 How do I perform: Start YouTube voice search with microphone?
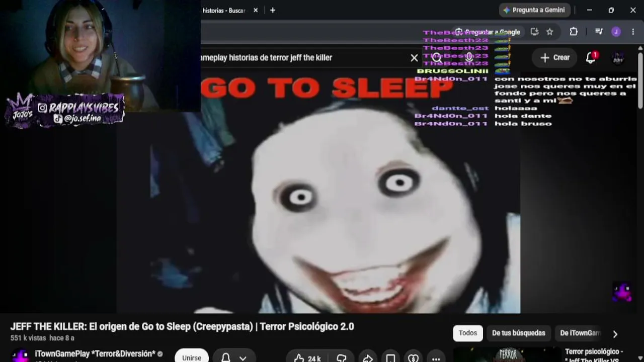[469, 57]
